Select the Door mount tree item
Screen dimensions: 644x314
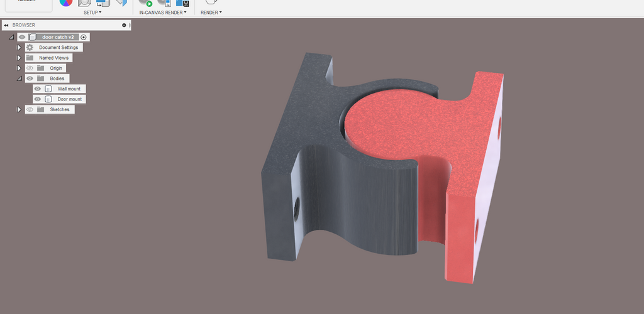click(x=69, y=99)
